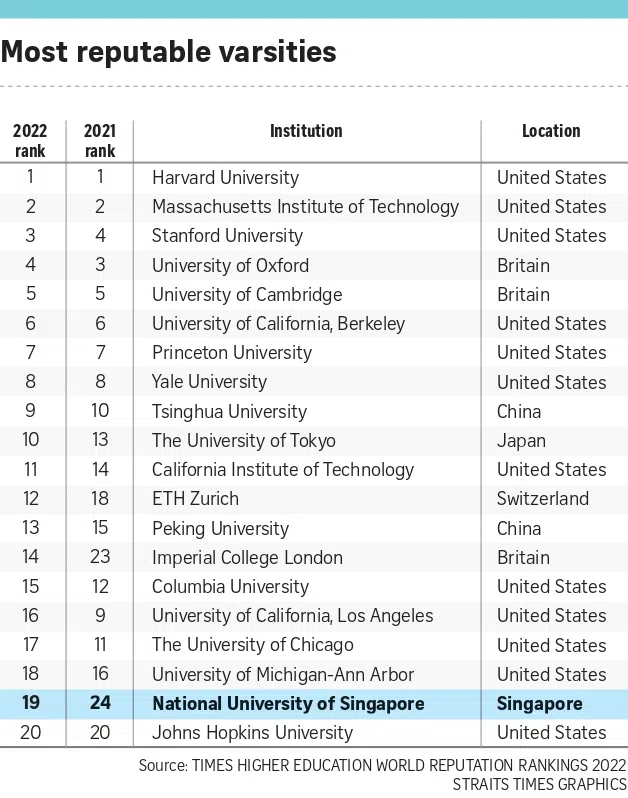The width and height of the screenshot is (628, 798).
Task: Click University of California, Berkeley
Action: (278, 324)
